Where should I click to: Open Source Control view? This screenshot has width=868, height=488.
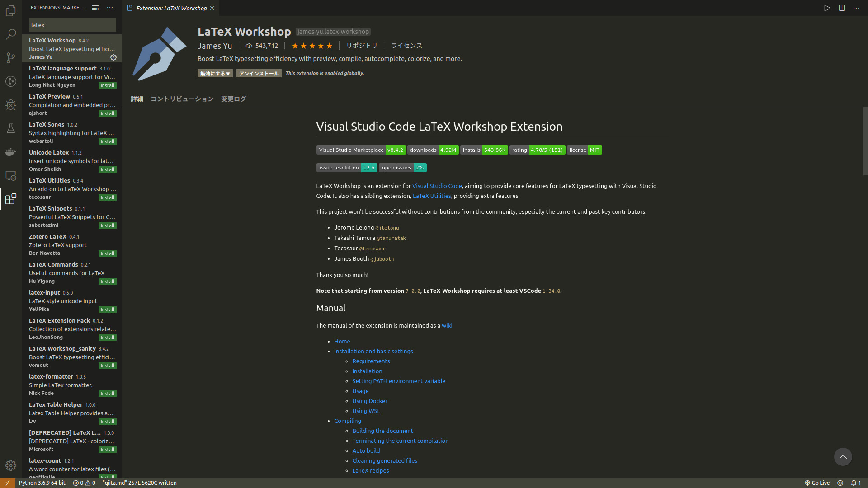[x=11, y=58]
